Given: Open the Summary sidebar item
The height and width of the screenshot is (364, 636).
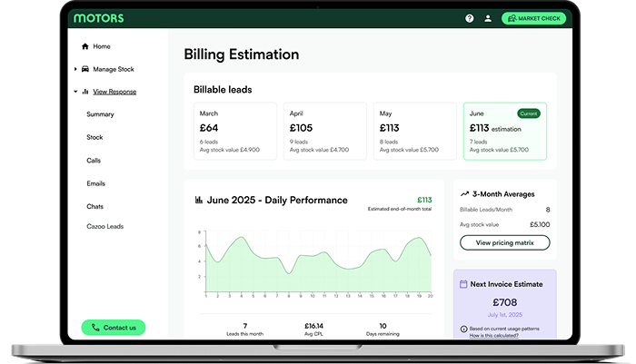Looking at the screenshot, I should click(x=100, y=114).
